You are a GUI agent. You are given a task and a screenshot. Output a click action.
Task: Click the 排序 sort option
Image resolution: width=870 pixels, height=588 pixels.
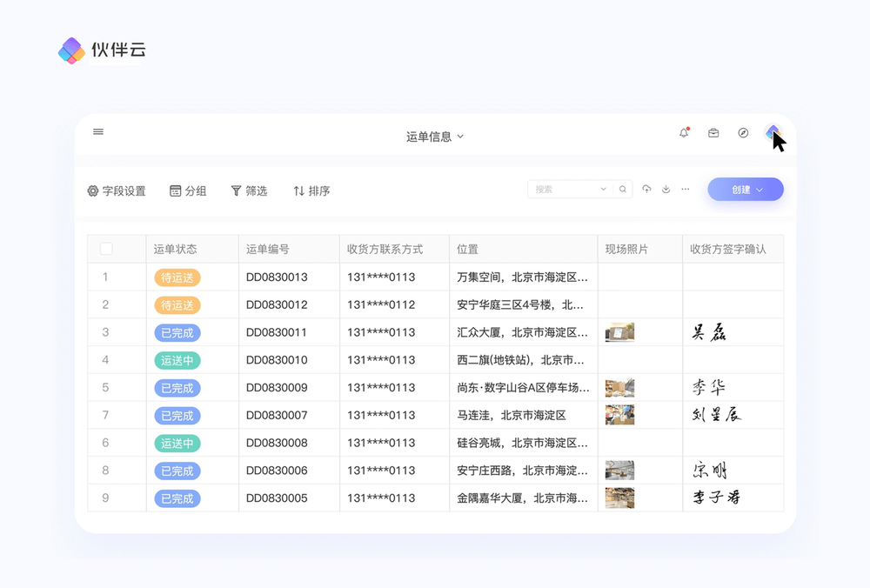click(x=311, y=191)
